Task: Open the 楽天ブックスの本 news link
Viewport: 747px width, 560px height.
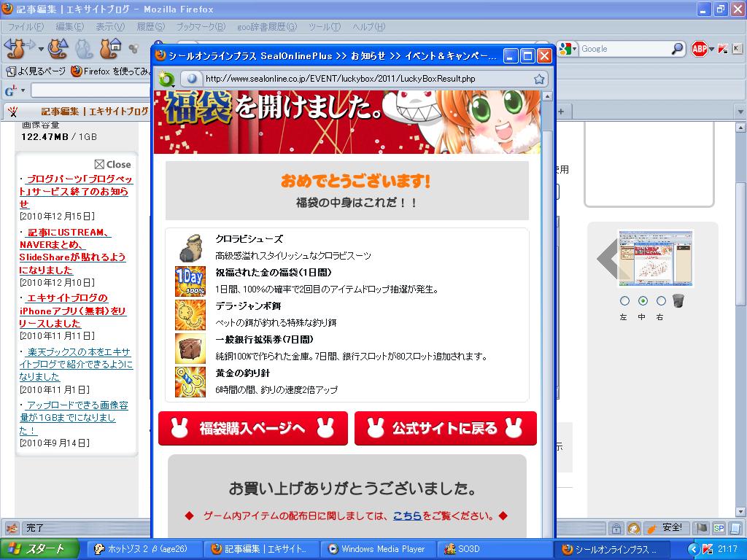Action: (x=76, y=365)
